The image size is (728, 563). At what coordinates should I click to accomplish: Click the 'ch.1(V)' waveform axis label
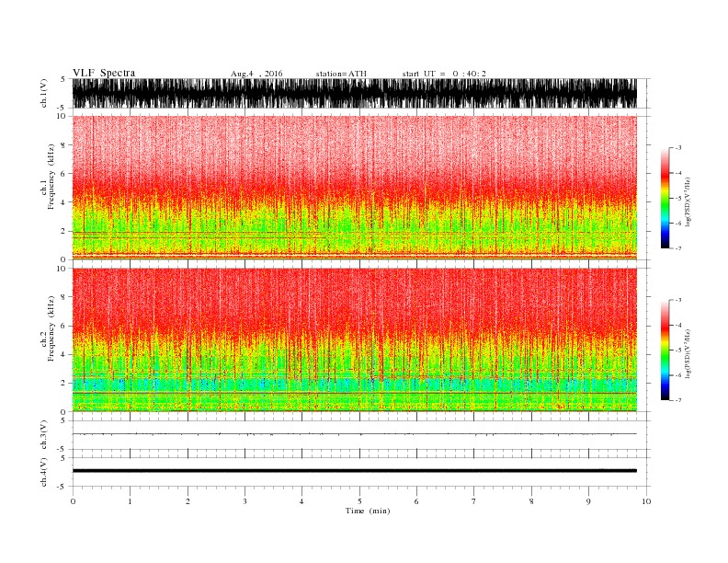[44, 93]
